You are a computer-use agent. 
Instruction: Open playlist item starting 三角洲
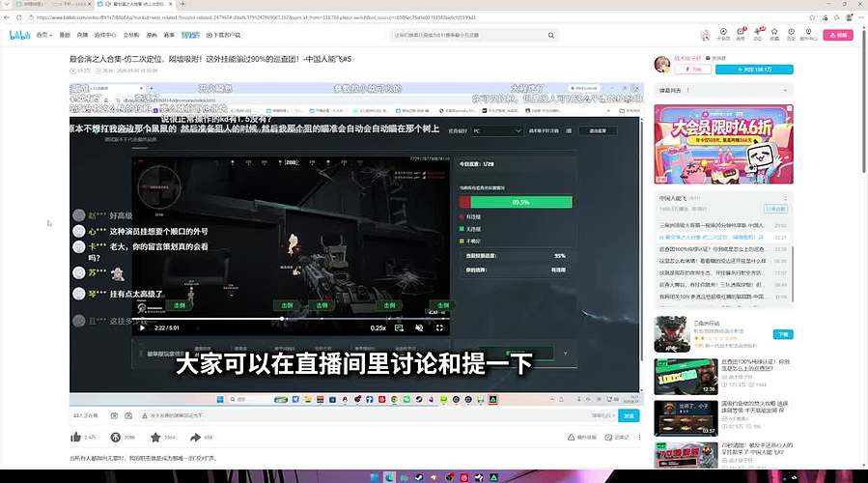pyautogui.click(x=722, y=225)
